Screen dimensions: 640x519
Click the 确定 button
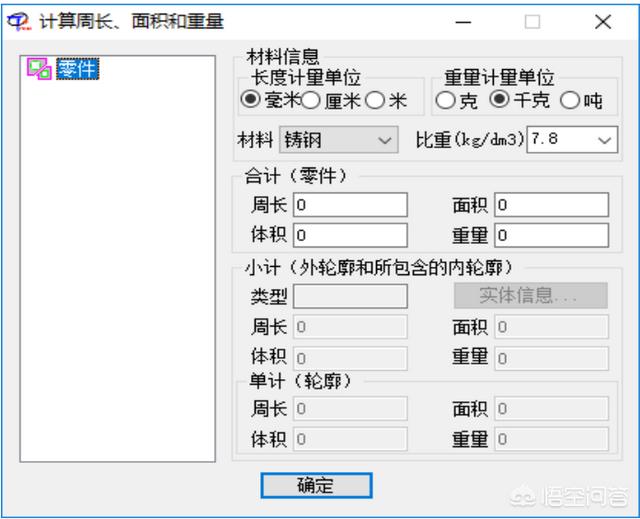(316, 486)
